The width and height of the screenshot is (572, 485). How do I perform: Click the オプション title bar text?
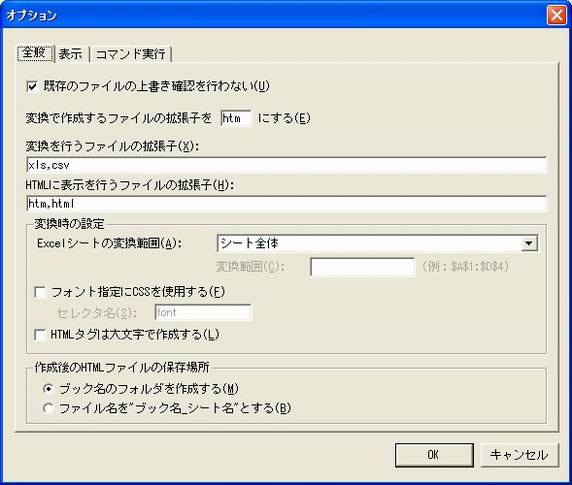click(32, 15)
